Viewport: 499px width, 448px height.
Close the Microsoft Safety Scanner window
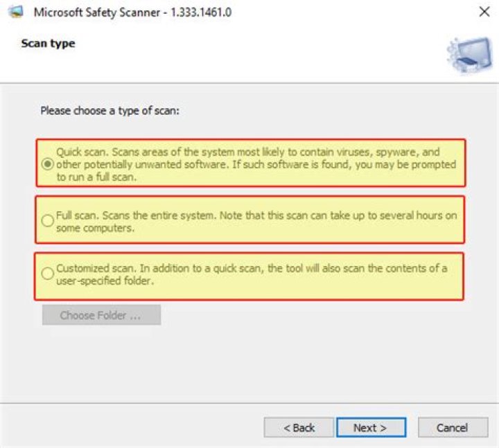[484, 12]
